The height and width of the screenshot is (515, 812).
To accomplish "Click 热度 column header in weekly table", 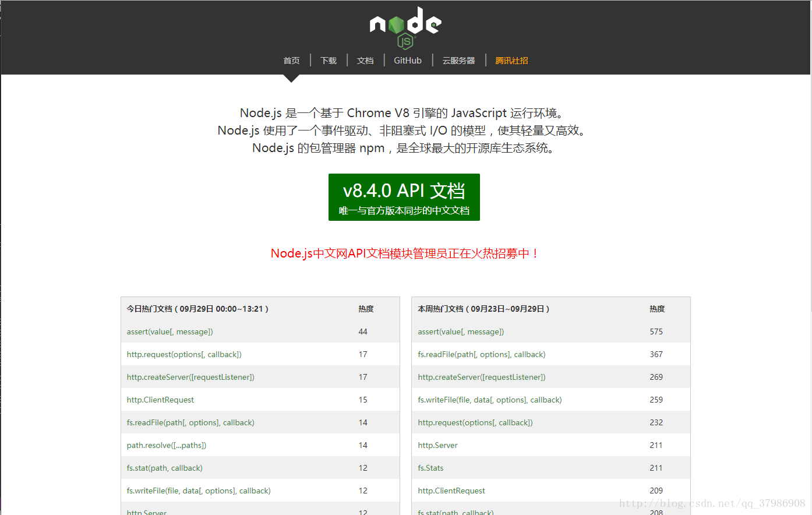I will (x=657, y=309).
